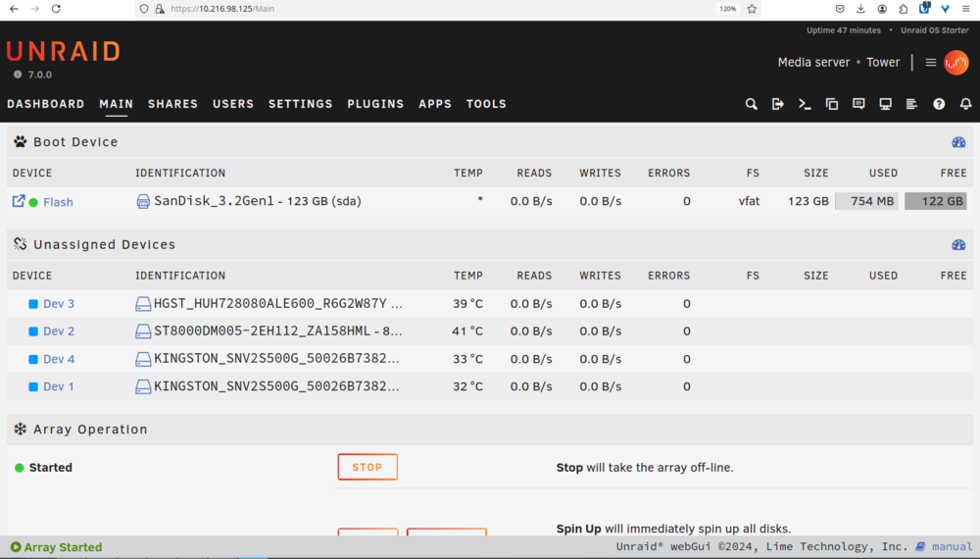
Task: Open the Settings tab
Action: 301,104
